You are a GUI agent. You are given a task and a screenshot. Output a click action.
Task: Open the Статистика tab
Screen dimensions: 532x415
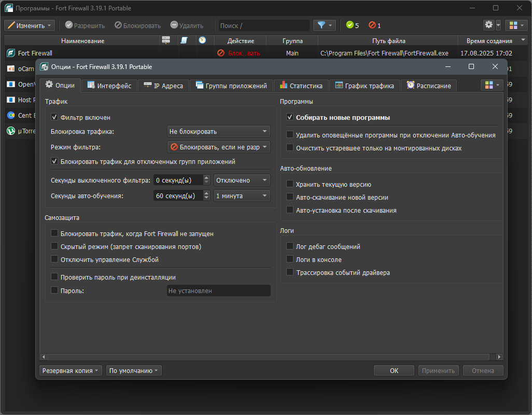pyautogui.click(x=301, y=86)
